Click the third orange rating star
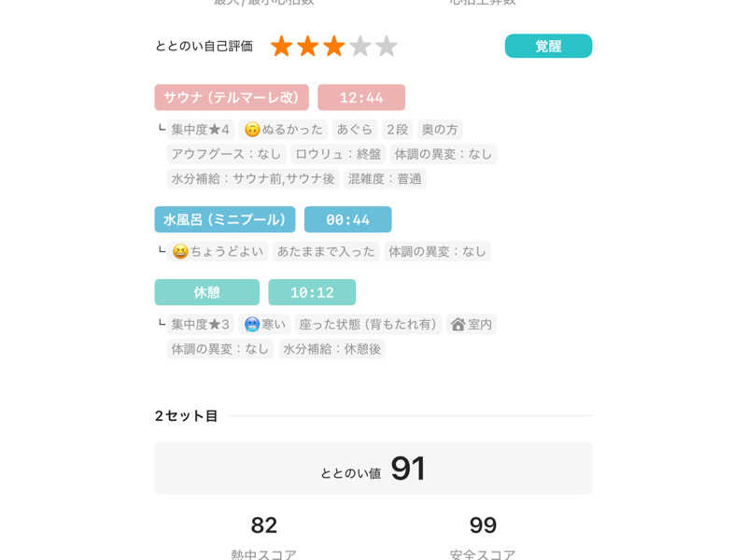This screenshot has width=747, height=560. coord(333,47)
